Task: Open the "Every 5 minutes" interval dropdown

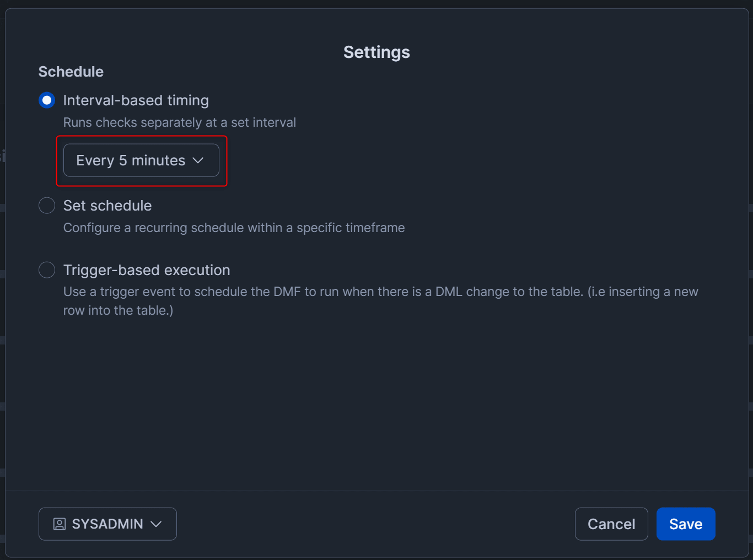Action: point(141,160)
